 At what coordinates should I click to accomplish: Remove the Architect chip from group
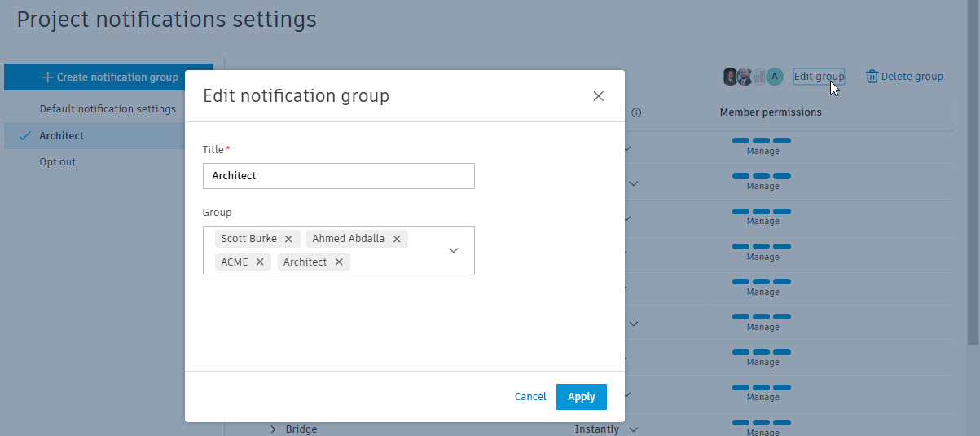[339, 262]
